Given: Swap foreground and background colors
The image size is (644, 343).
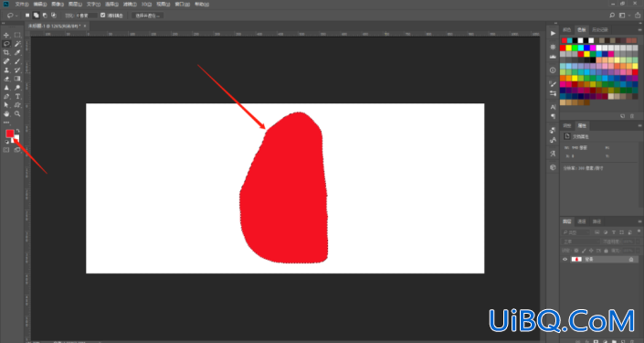Looking at the screenshot, I should (17, 131).
